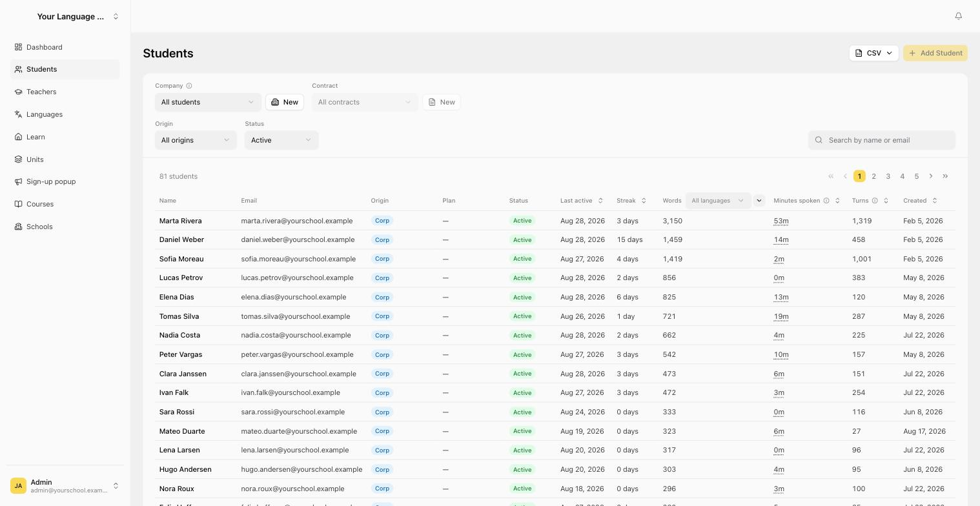980x506 pixels.
Task: Toggle sort on the Streak column
Action: point(644,201)
